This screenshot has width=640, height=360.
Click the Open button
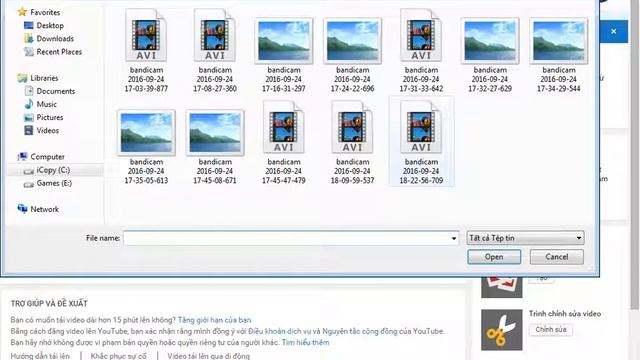[494, 257]
